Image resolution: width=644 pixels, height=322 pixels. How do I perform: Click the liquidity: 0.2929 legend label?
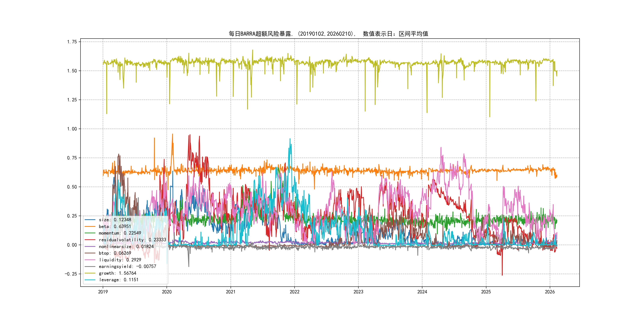[x=120, y=260]
